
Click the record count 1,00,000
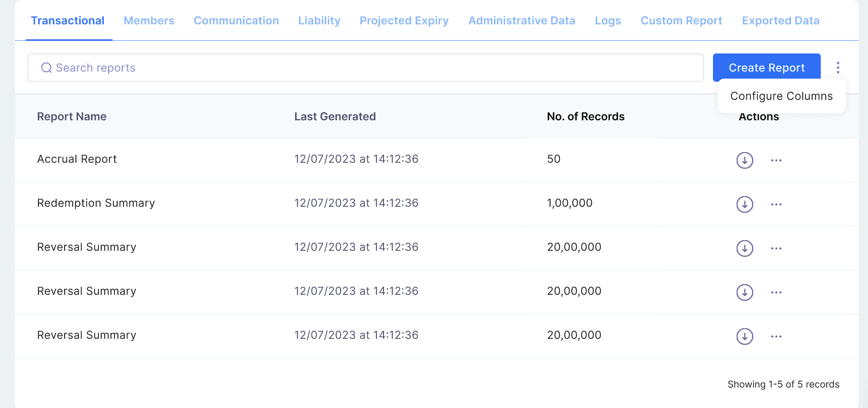pos(569,203)
